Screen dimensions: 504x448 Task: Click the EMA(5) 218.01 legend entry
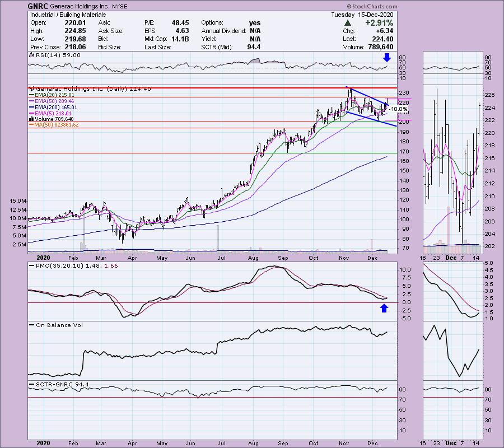pos(53,114)
